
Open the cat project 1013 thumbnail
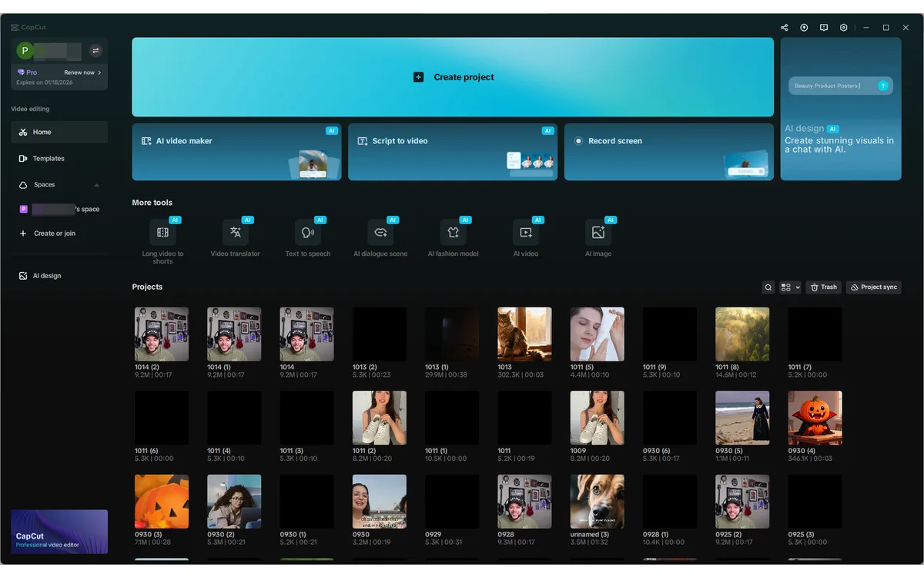[524, 334]
